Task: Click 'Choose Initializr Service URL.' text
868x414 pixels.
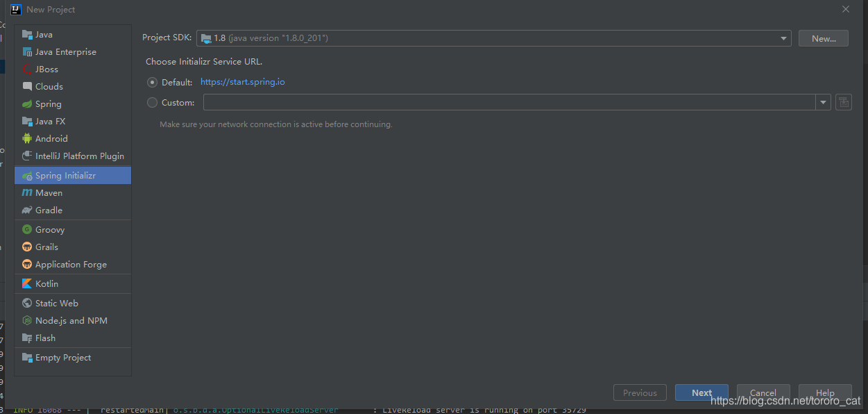Action: point(204,61)
